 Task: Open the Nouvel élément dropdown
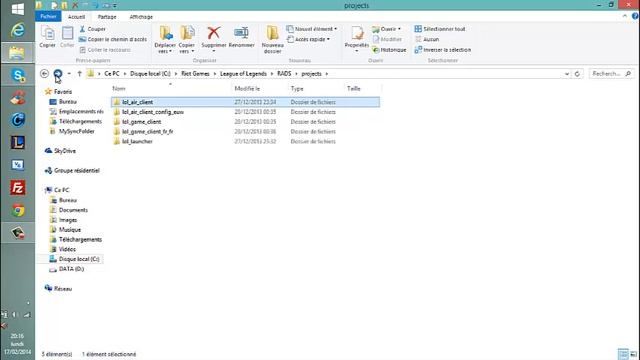click(x=312, y=29)
